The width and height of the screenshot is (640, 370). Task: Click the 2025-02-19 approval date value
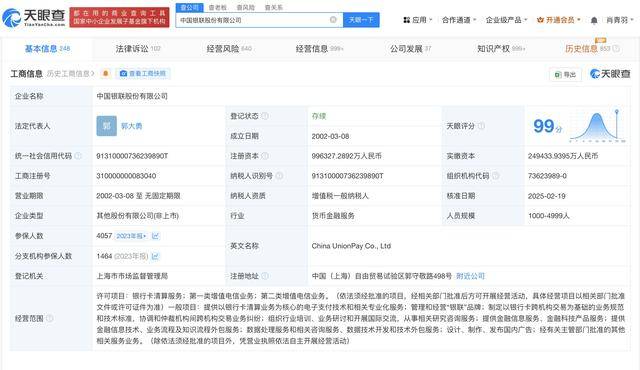[x=547, y=196]
